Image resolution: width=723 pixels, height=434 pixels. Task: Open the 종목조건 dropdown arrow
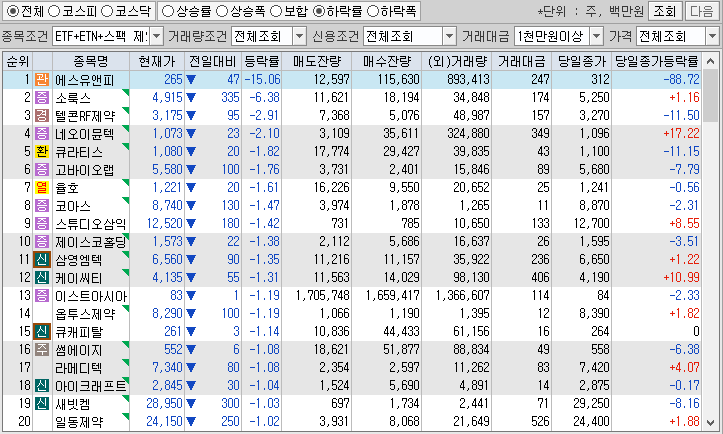point(157,36)
